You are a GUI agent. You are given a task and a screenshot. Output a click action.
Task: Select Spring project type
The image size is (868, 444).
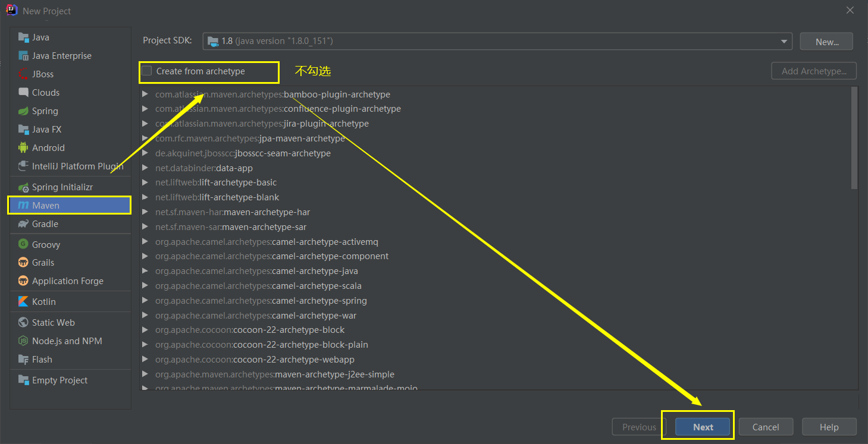coord(70,111)
